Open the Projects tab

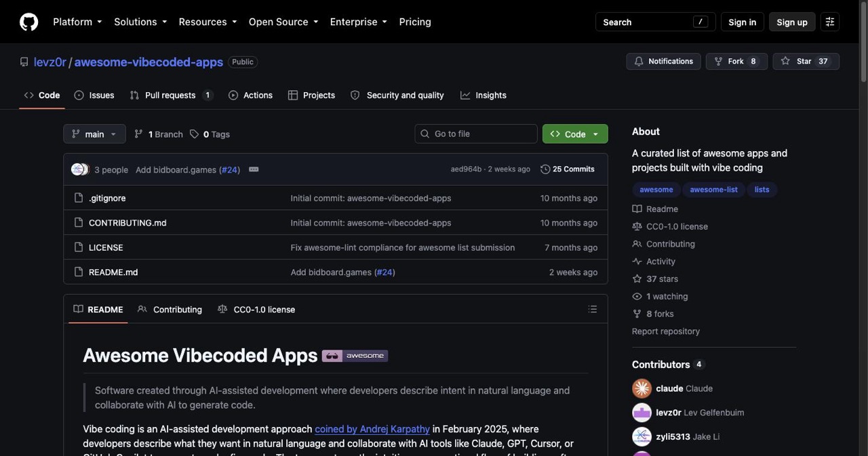pyautogui.click(x=311, y=96)
